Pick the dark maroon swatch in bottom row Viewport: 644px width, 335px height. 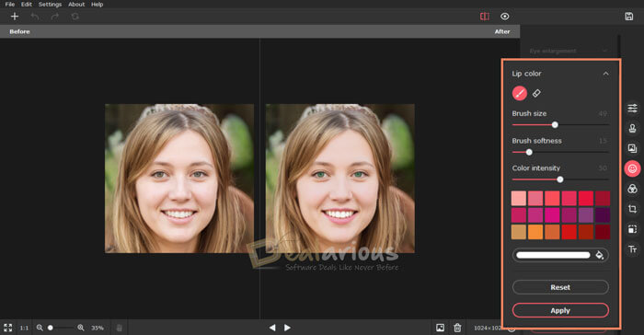click(603, 232)
